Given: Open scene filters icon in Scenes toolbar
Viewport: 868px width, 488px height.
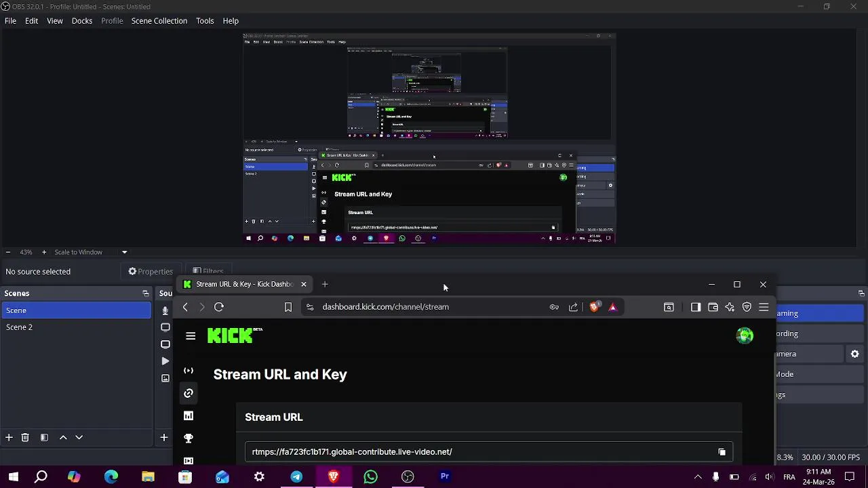Looking at the screenshot, I should click(44, 438).
